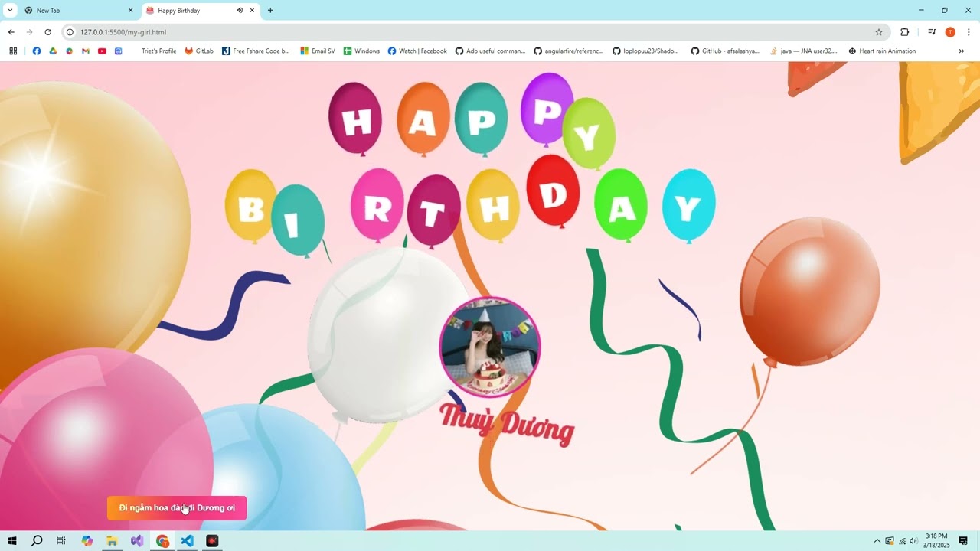
Task: Open the Email SV bookmark
Action: pos(317,51)
